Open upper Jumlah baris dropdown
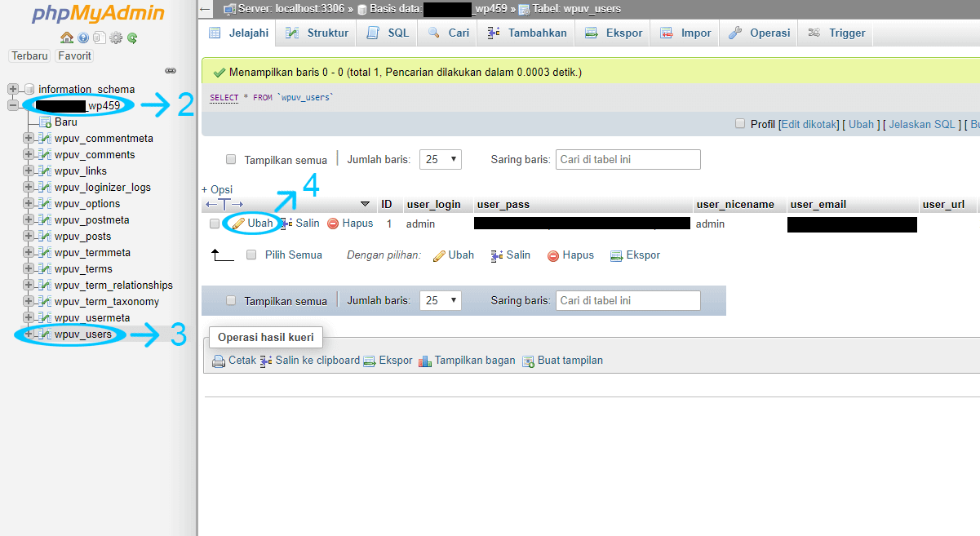 (x=441, y=159)
